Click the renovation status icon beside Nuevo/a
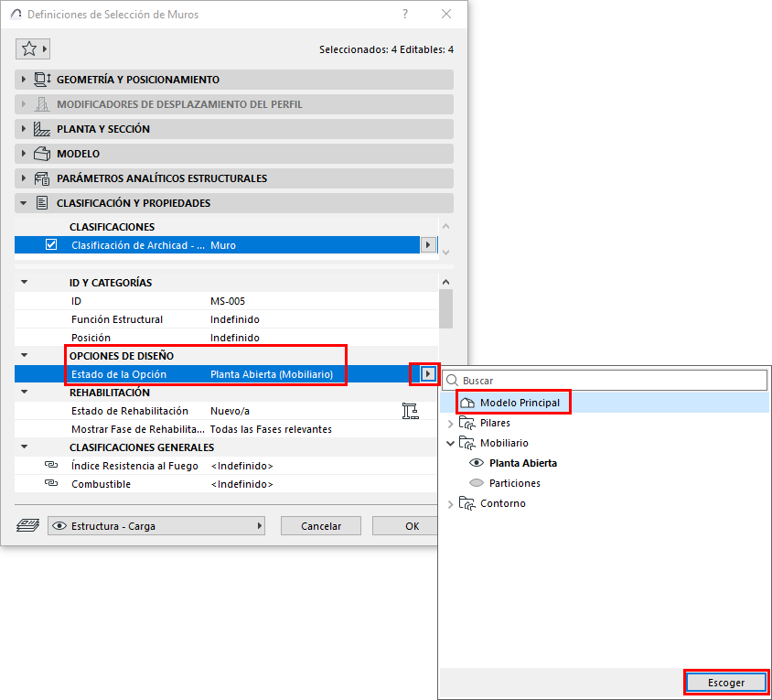The width and height of the screenshot is (772, 700). pyautogui.click(x=410, y=411)
